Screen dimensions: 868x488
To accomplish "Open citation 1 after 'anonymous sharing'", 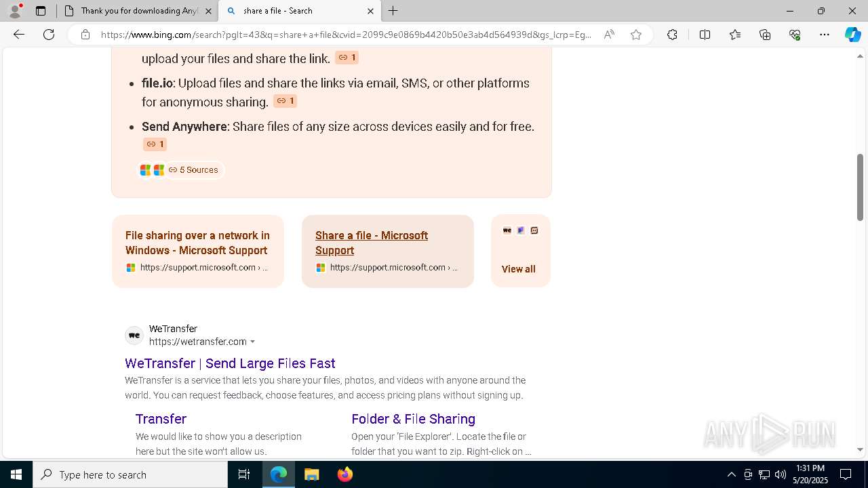I will tap(285, 101).
